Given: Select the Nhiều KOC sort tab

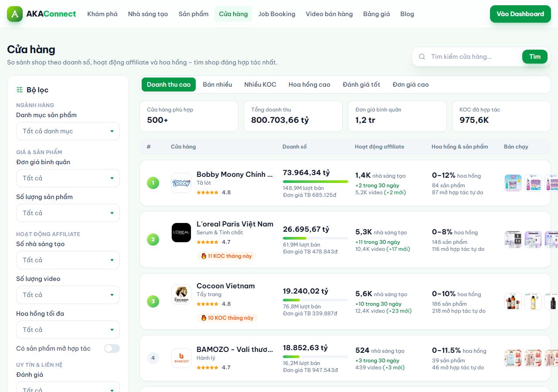Looking at the screenshot, I should point(260,84).
